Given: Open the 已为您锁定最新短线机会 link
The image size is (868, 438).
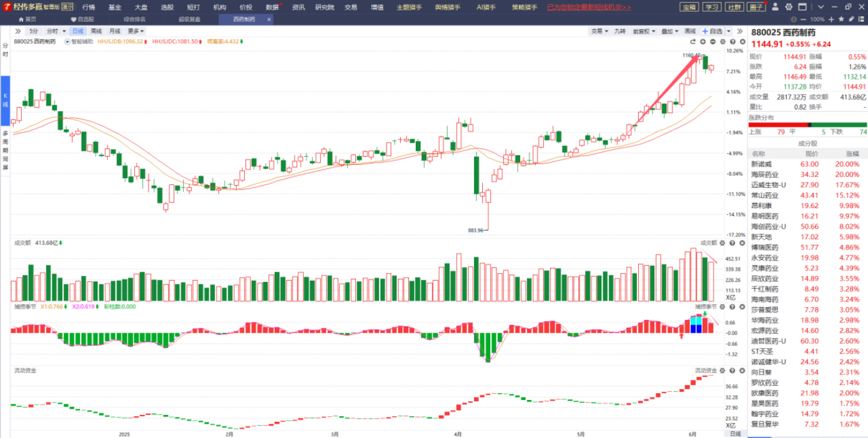Looking at the screenshot, I should pyautogui.click(x=588, y=7).
